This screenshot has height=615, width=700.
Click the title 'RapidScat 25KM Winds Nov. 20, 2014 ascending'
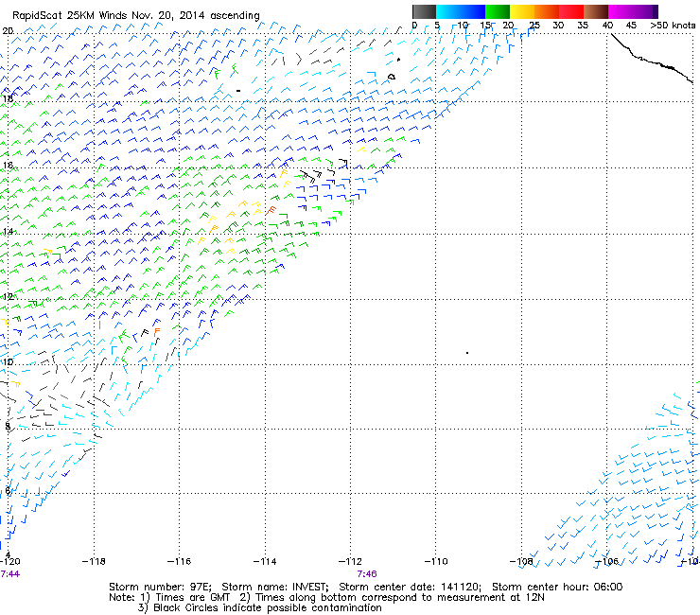point(136,16)
